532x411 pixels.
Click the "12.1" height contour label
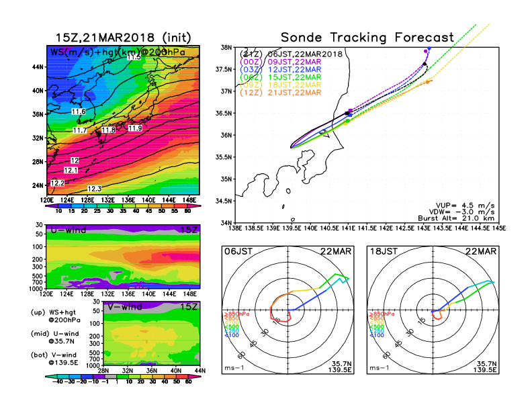pyautogui.click(x=71, y=170)
